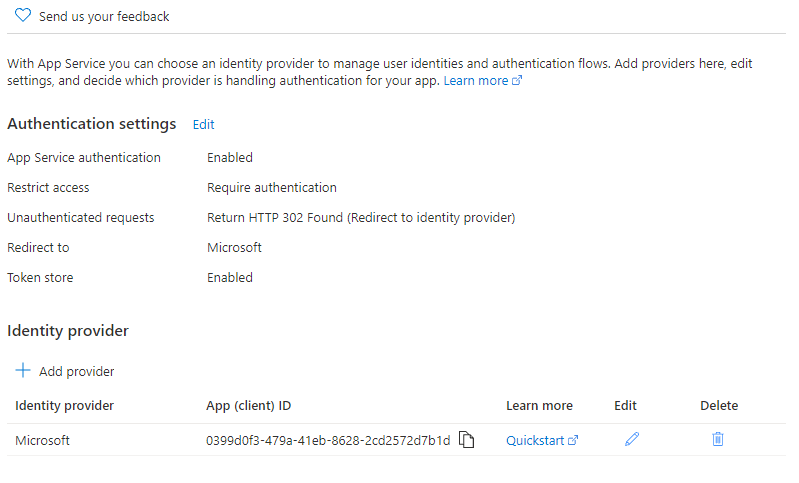Select the Microsoft identity provider row
Image resolution: width=799 pixels, height=483 pixels.
(396, 440)
